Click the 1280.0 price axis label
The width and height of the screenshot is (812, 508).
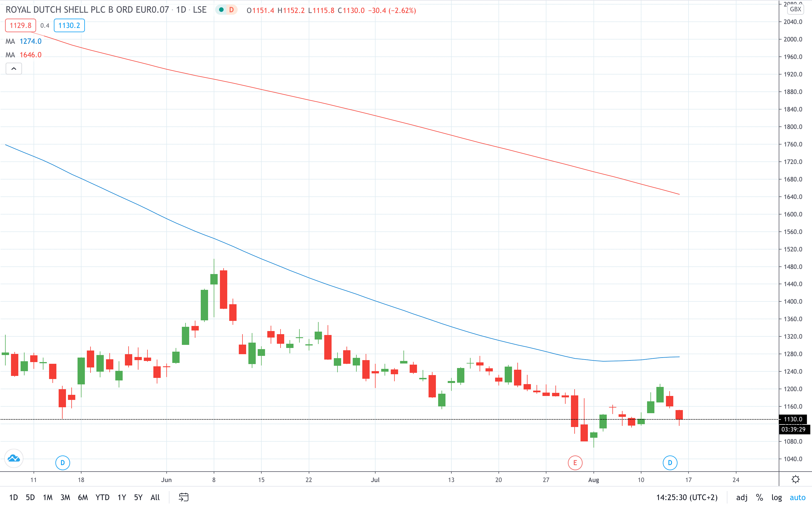pyautogui.click(x=793, y=354)
